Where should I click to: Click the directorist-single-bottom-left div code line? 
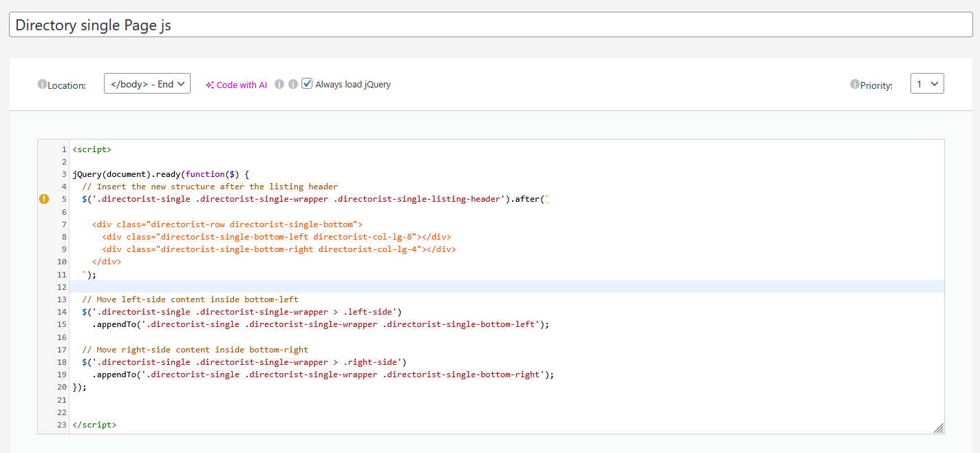[x=275, y=237]
